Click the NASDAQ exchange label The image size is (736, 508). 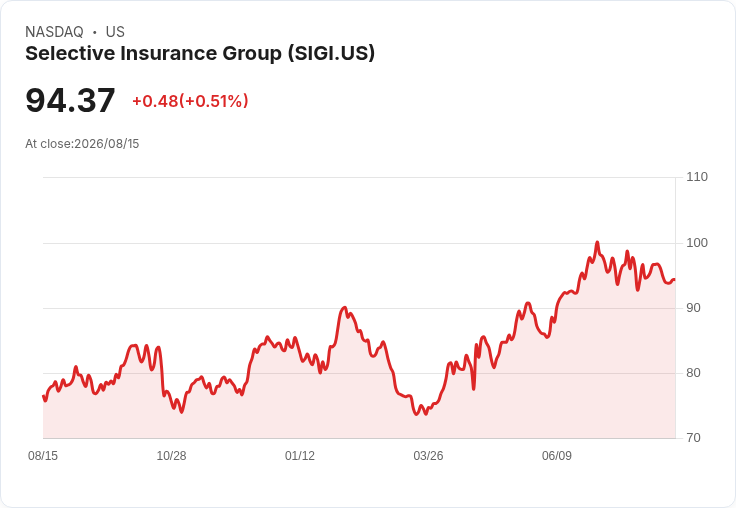[x=54, y=32]
